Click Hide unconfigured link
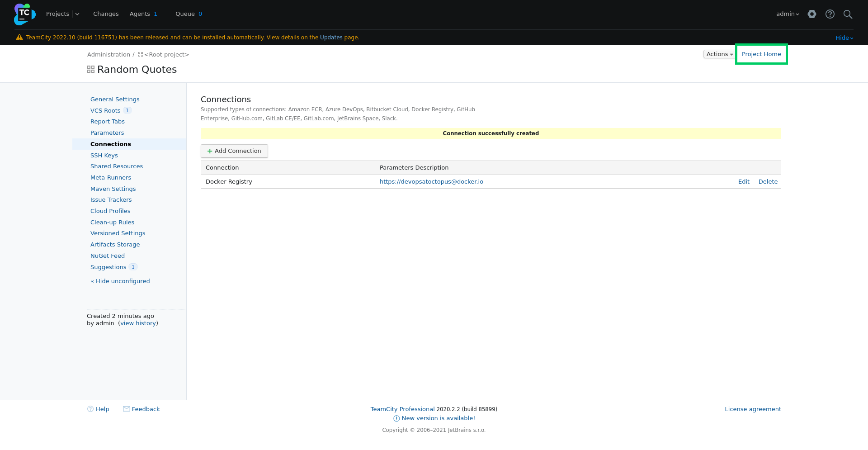The width and height of the screenshot is (868, 450). [120, 281]
